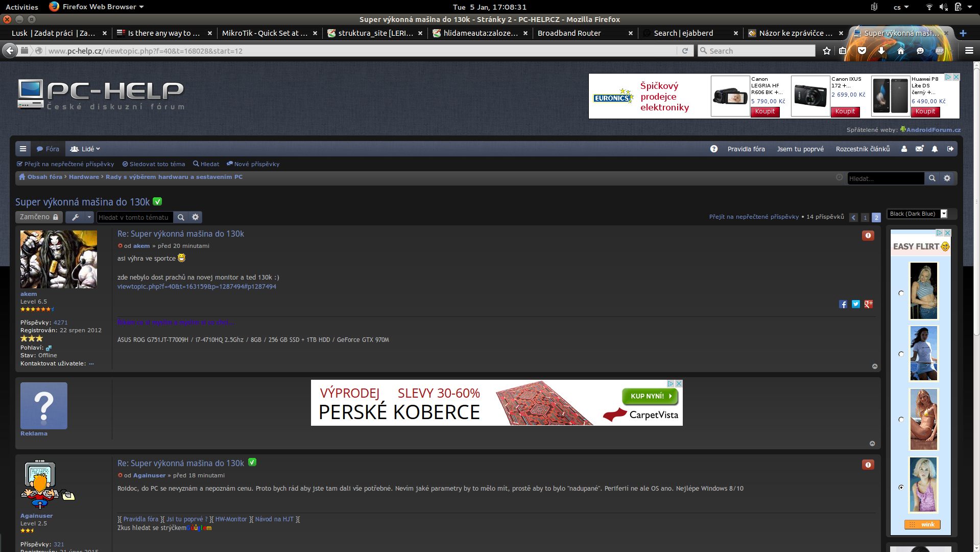Switch to the MikroTik Quick Set tab
980x552 pixels.
(265, 33)
